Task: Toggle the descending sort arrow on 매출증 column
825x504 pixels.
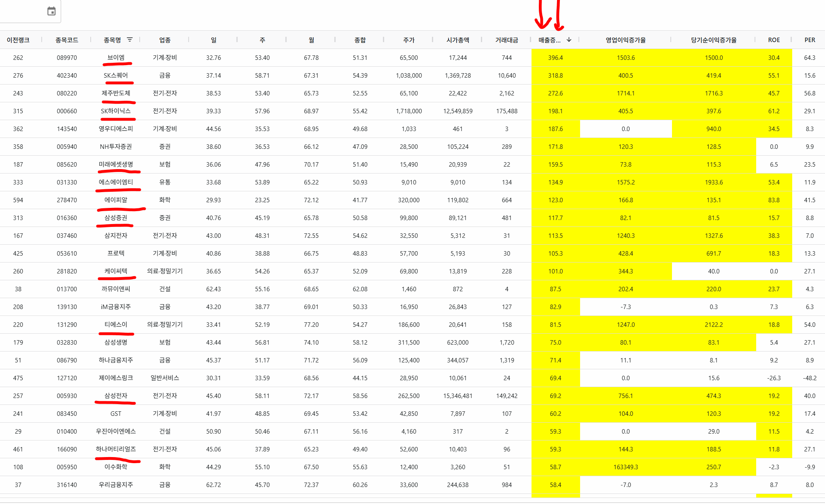Action: click(569, 40)
